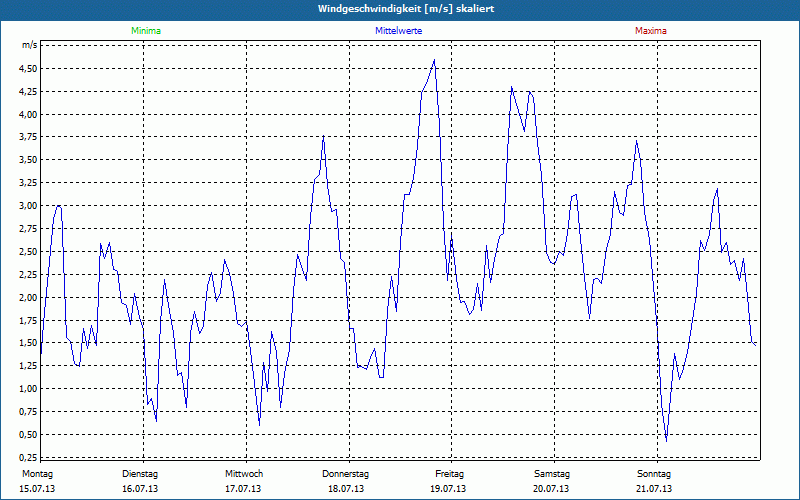Click the 3,25 axis value
The height and width of the screenshot is (500, 800).
[29, 183]
